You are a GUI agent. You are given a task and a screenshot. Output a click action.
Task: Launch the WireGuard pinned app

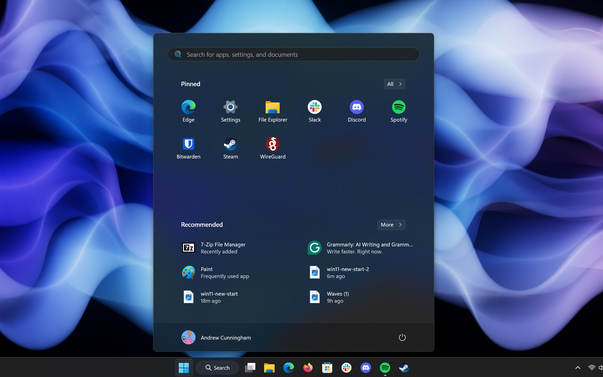(x=273, y=148)
